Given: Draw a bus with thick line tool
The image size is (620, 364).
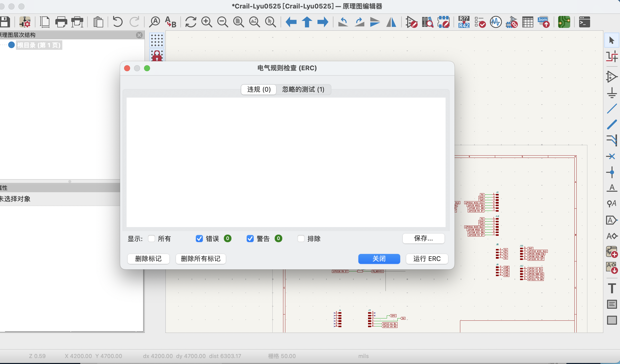Looking at the screenshot, I should tap(612, 124).
